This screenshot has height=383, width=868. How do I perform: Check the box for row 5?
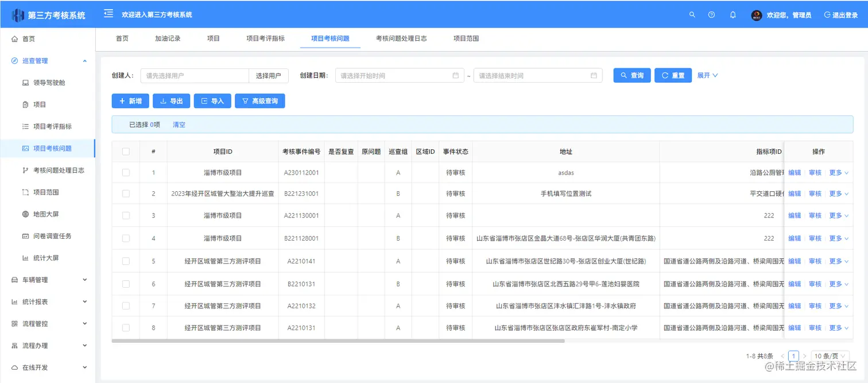126,261
